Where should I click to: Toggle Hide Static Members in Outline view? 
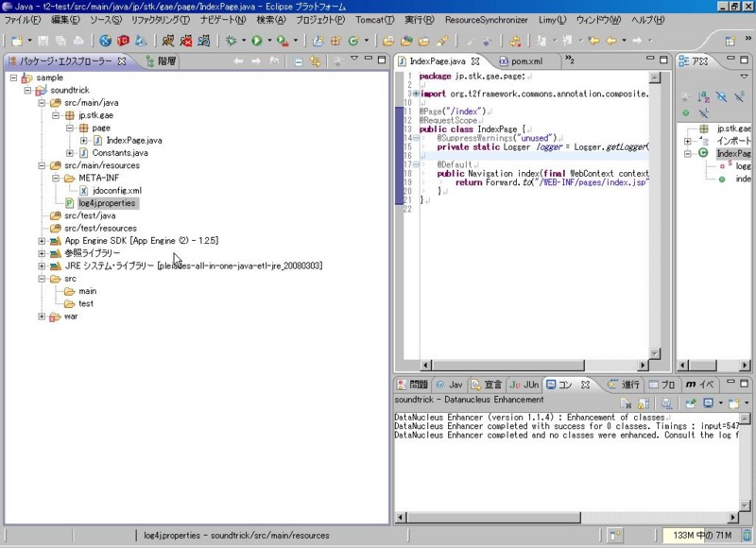739,97
